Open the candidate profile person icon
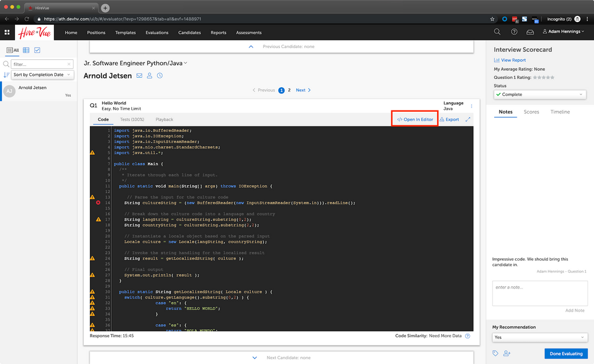This screenshot has height=364, width=594. click(x=150, y=76)
